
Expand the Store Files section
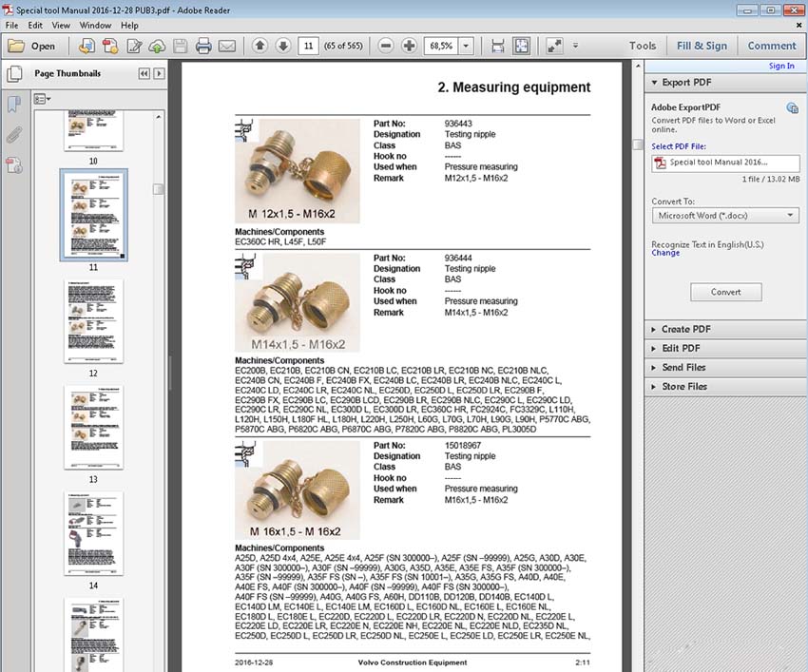tap(725, 387)
